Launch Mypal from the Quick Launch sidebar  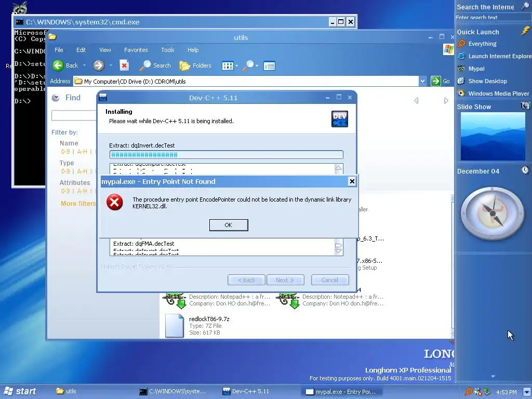point(471,69)
